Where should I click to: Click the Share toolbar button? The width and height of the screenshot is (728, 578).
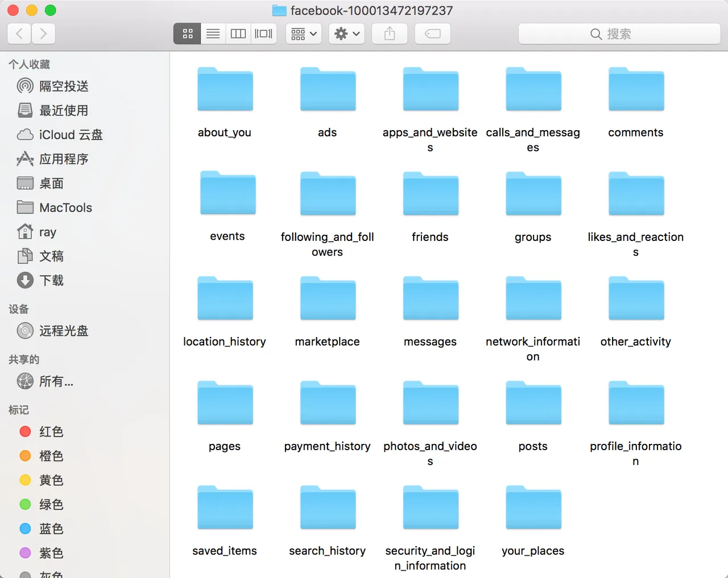(x=390, y=34)
